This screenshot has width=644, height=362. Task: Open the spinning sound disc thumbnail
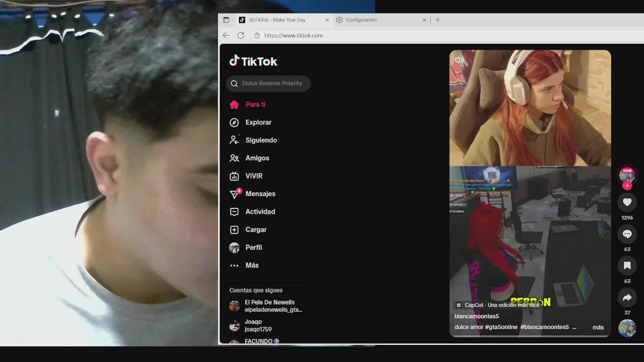pos(627,328)
